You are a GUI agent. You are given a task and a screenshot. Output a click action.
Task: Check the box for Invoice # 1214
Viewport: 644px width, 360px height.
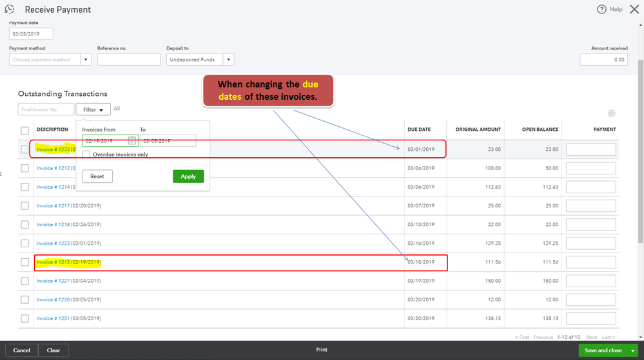point(24,187)
